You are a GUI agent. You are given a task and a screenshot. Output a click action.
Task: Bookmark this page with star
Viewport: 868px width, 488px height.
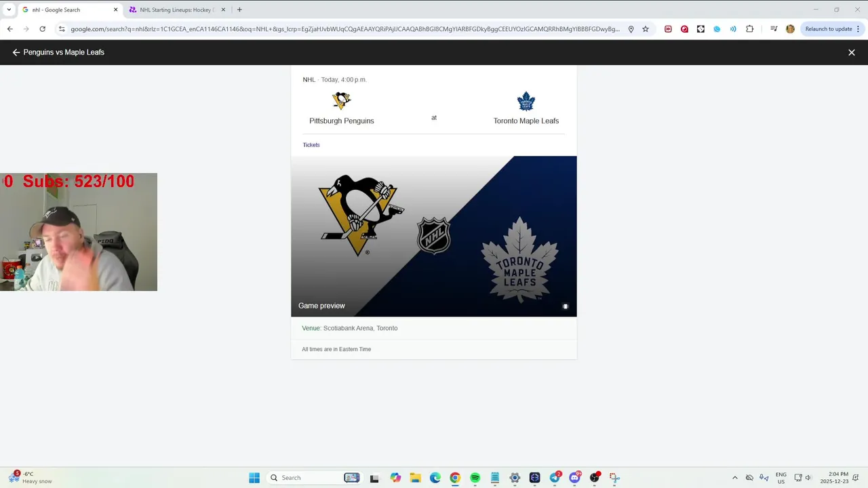pyautogui.click(x=646, y=29)
